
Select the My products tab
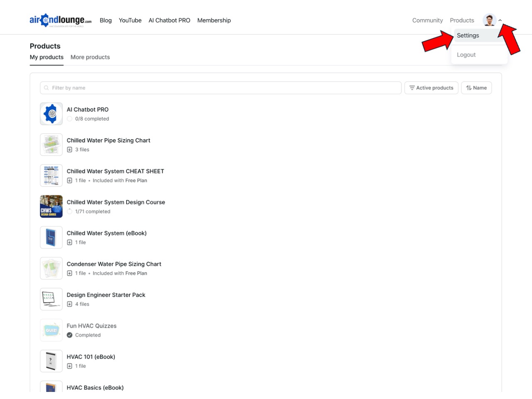(47, 57)
